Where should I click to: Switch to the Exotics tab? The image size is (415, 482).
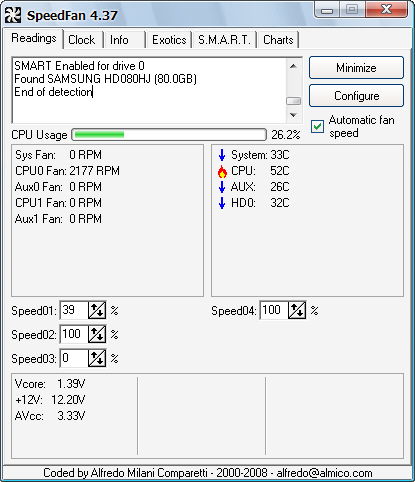pos(169,40)
